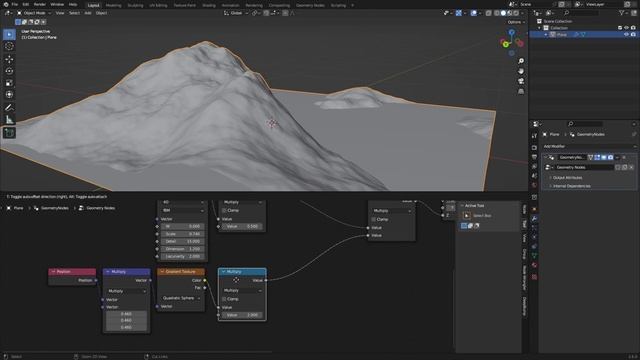
Task: Click GeometryNodes breadcrumb in properties editor
Action: 591,134
